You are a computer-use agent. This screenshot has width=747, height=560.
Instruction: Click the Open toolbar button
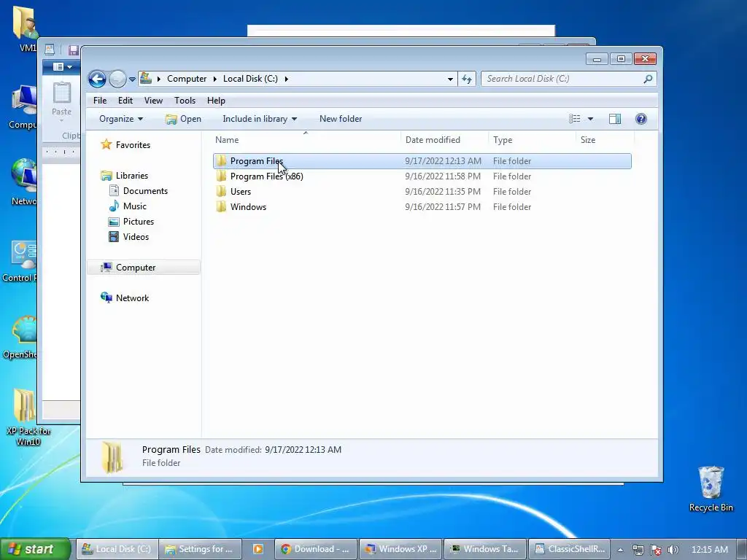click(x=183, y=119)
